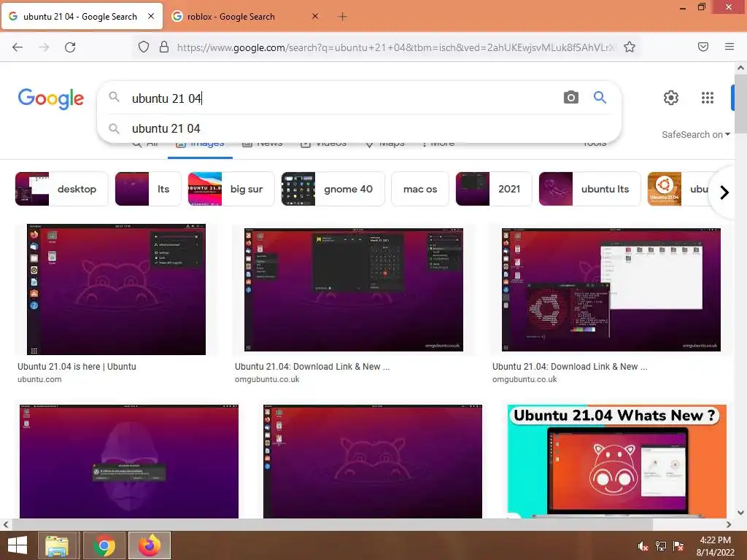
Task: Filter images by 2021 chip
Action: tap(494, 189)
